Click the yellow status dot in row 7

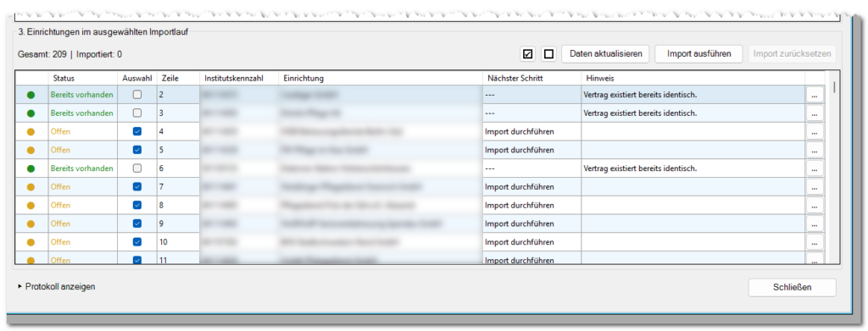(x=31, y=187)
